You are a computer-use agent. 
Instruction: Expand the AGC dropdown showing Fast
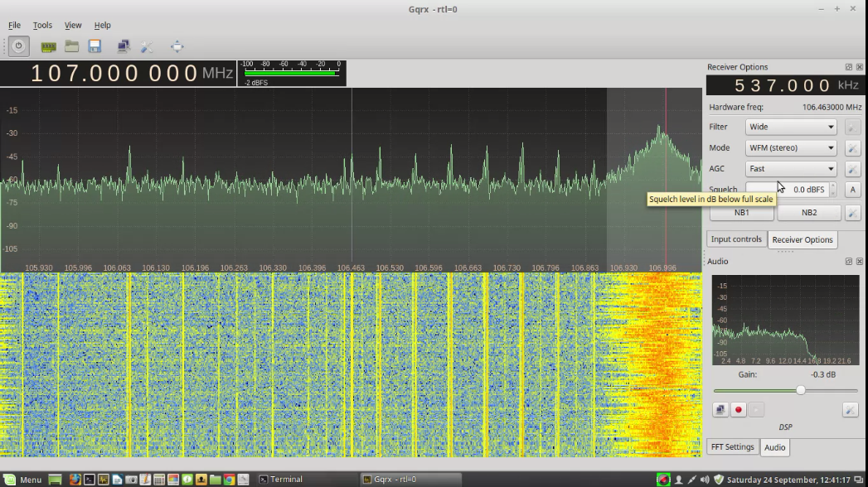pos(791,169)
